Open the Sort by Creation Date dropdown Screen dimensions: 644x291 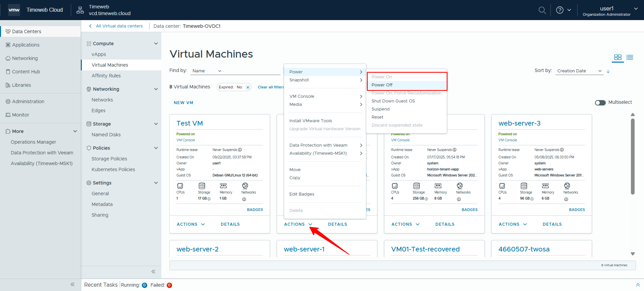(579, 71)
